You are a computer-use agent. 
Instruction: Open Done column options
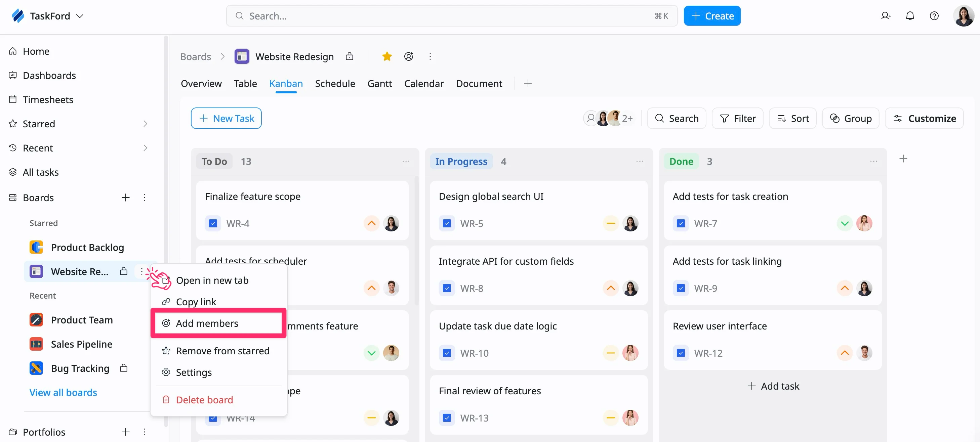(873, 161)
